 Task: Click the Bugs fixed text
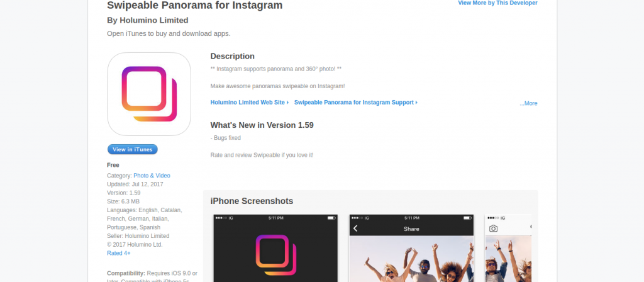(x=226, y=138)
